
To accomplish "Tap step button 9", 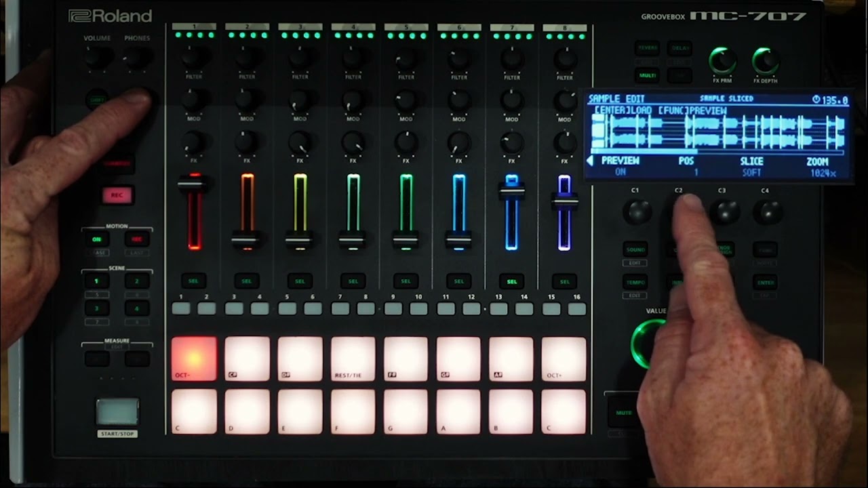I will [393, 308].
